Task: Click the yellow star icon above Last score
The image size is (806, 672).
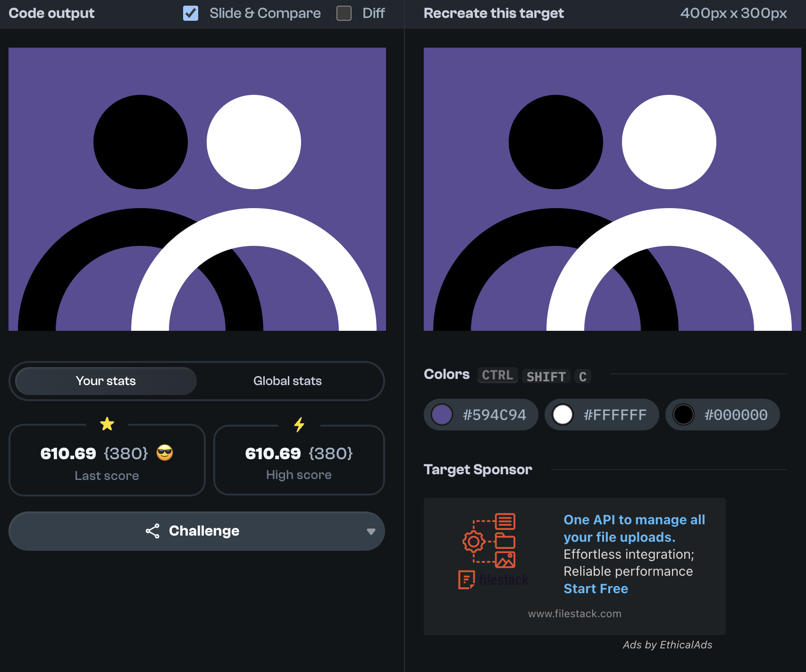Action: coord(107,424)
